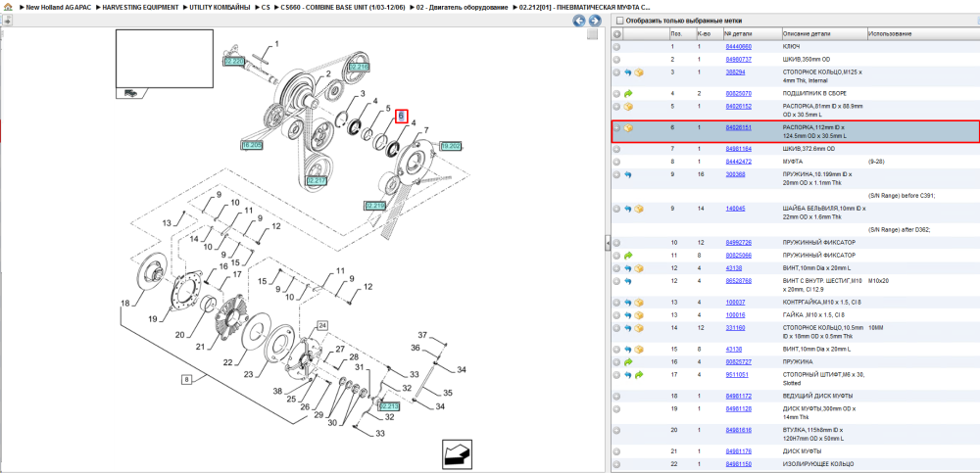Open breadcrumb 'HARVESTING EQUIPMENT'

tap(138, 7)
